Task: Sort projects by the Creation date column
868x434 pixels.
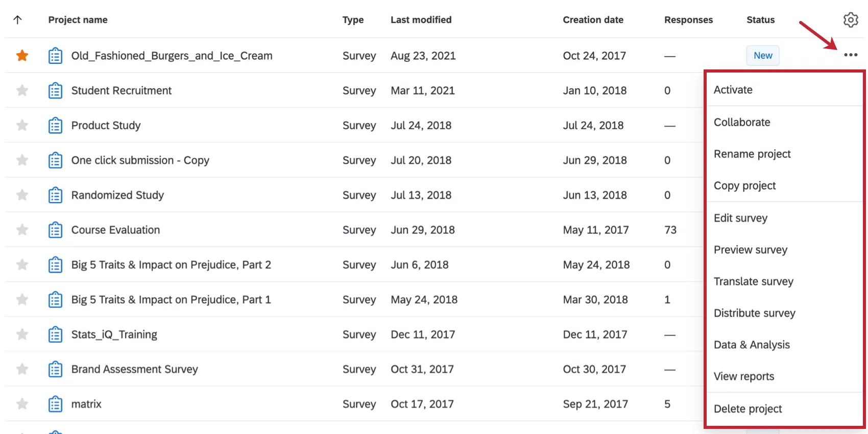Action: coord(593,19)
